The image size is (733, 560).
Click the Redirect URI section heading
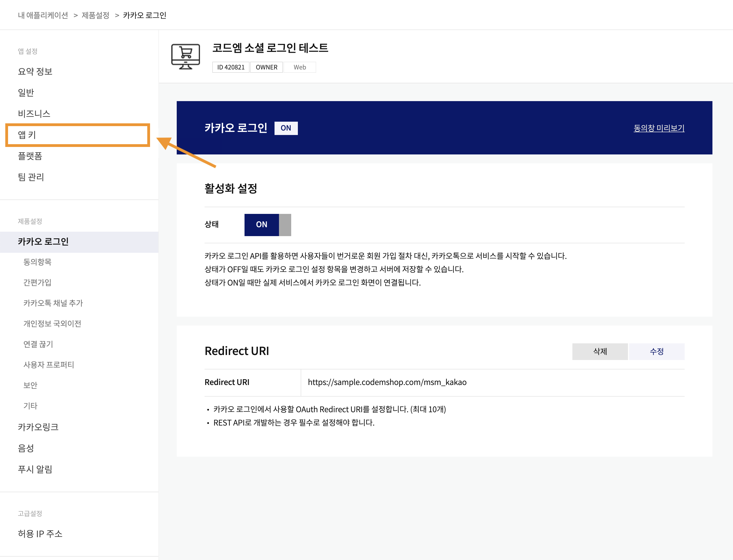tap(237, 351)
